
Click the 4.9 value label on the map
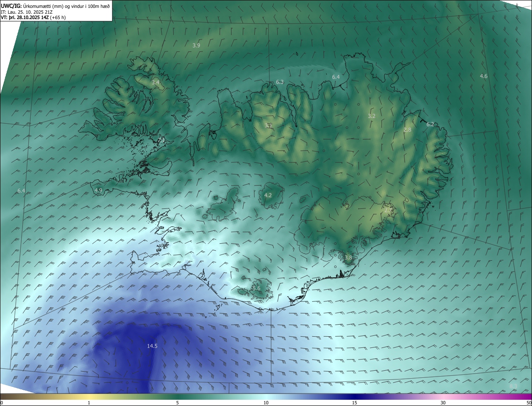click(99, 190)
